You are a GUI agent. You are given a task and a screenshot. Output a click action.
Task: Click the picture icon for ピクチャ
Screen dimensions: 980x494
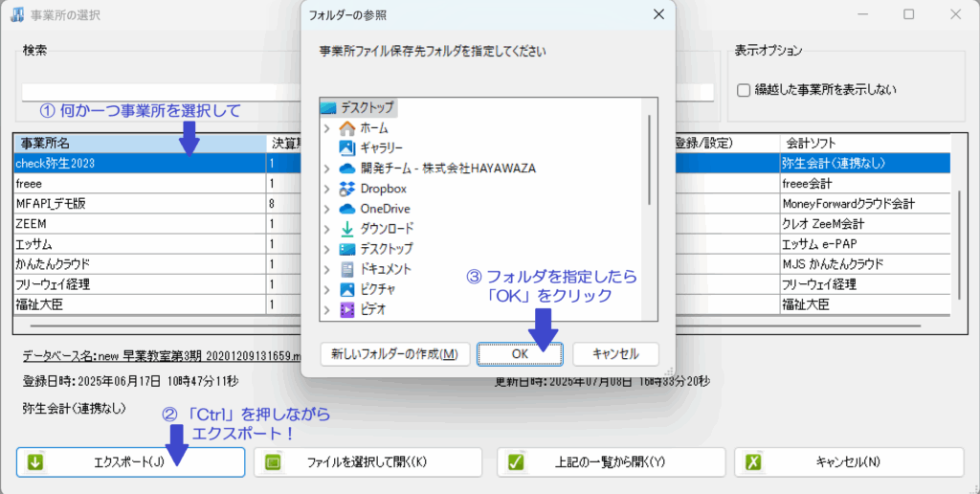tap(346, 289)
